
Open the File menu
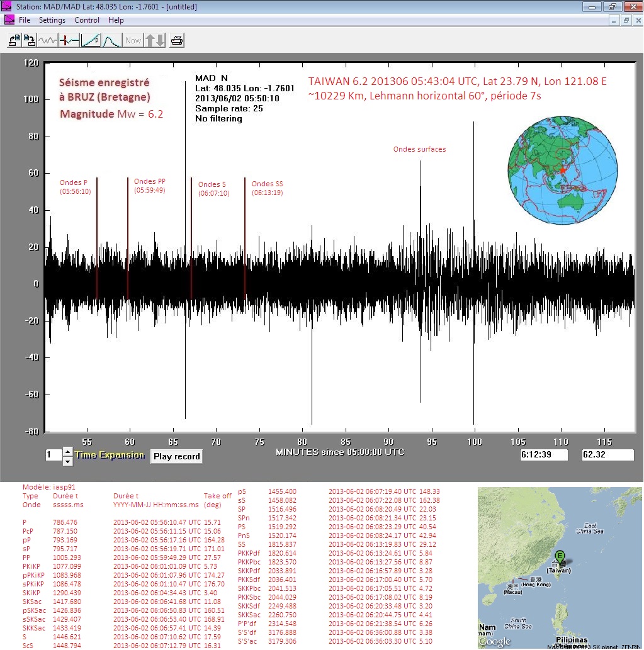pyautogui.click(x=25, y=20)
